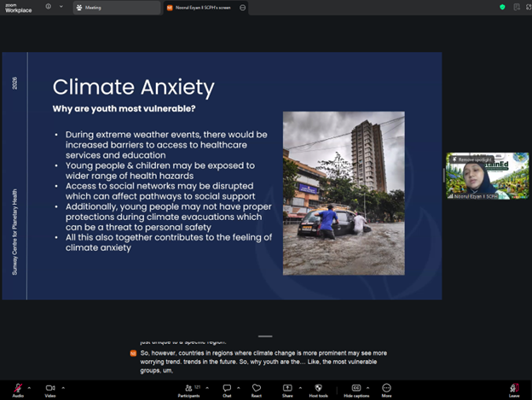The height and width of the screenshot is (400, 532).
Task: Expand audio options arrow beside Audio
Action: pos(30,387)
